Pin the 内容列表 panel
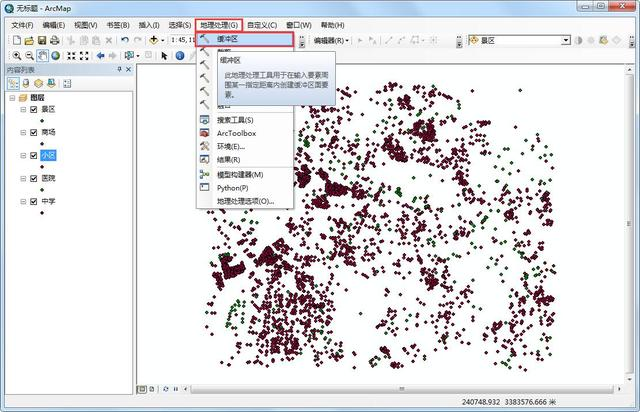Viewport: 640px width, 412px height. [x=119, y=69]
